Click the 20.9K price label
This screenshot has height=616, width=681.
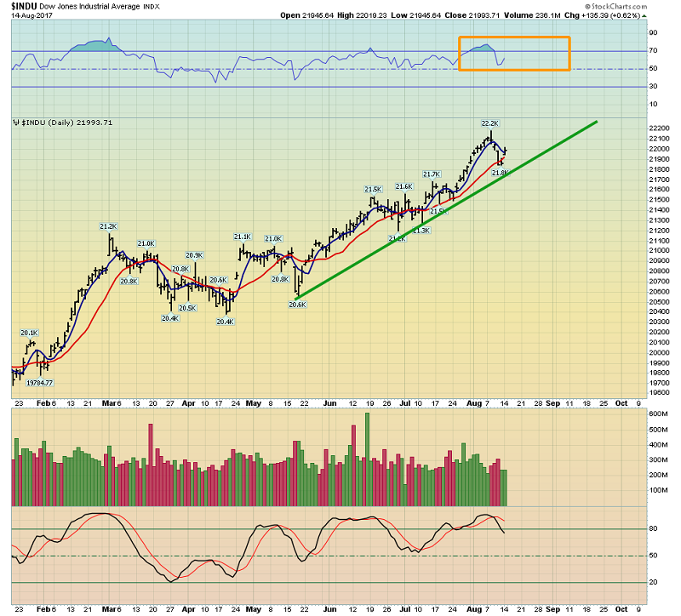(195, 255)
